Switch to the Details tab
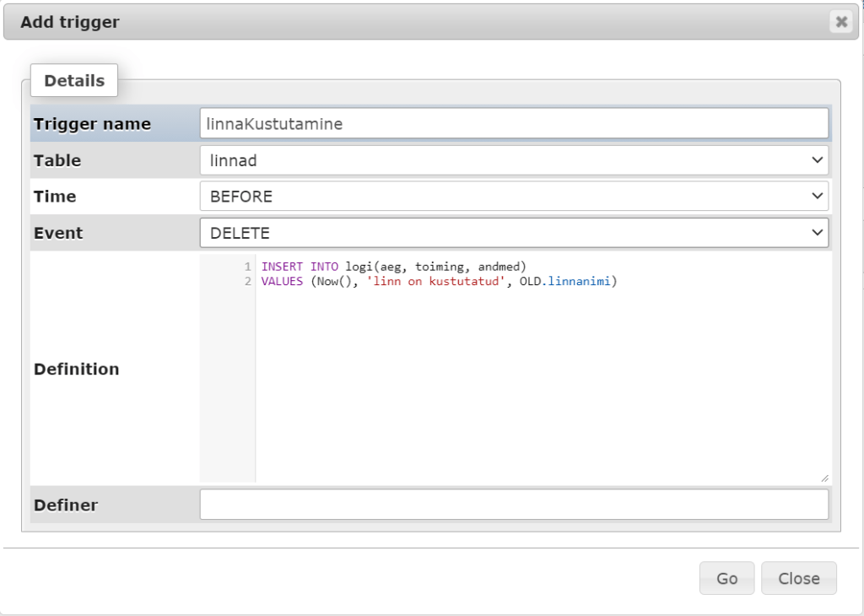Image resolution: width=864 pixels, height=616 pixels. (74, 81)
